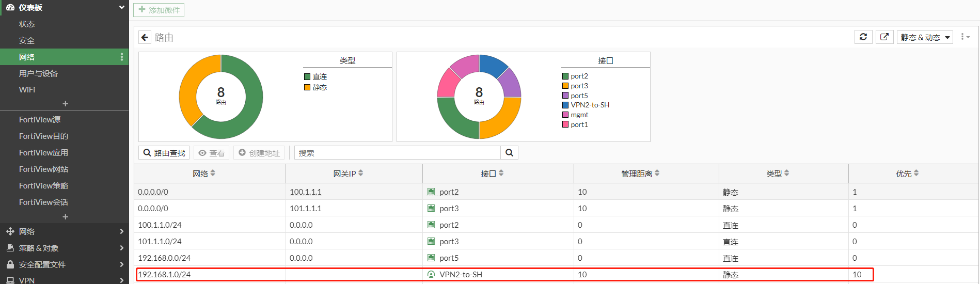Click the 添加微件 button
Viewport: 980px width, 284px height.
pos(159,10)
